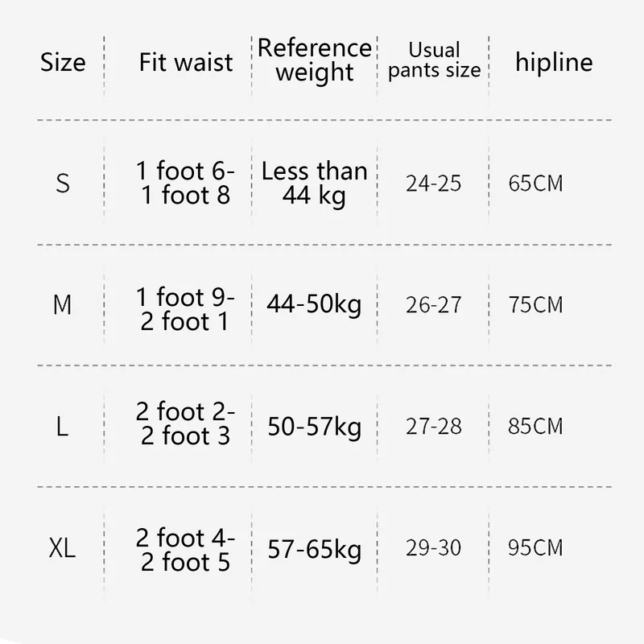Click the Usual pants size header
The width and height of the screenshot is (644, 644).
click(435, 60)
